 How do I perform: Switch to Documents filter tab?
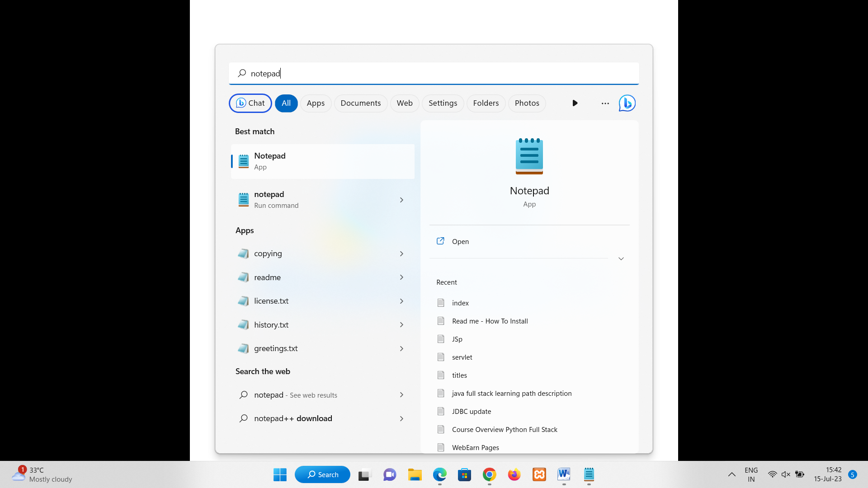(x=361, y=103)
